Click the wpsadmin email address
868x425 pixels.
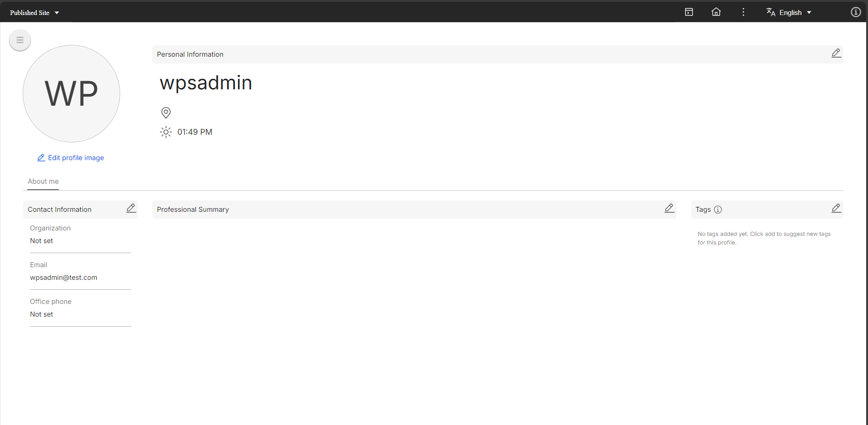tap(63, 277)
